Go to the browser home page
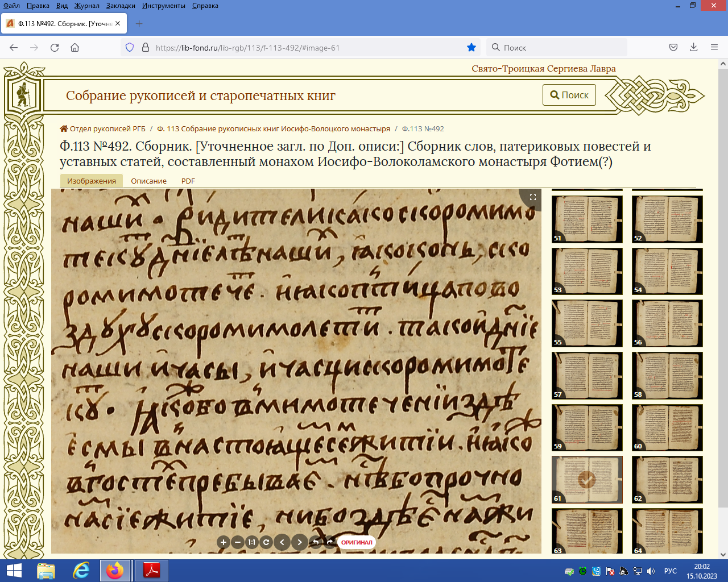The width and height of the screenshot is (728, 582). click(75, 48)
